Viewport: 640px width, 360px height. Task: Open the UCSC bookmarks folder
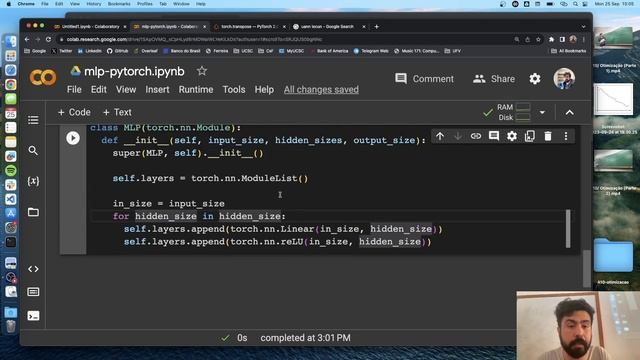click(x=243, y=51)
